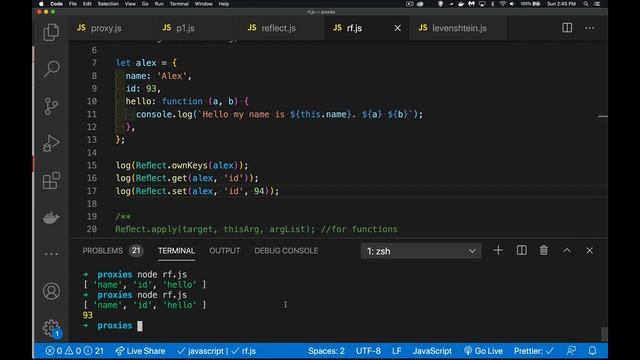Select language mode JavaScript in status bar
Viewport: 640px width, 360px height.
click(x=432, y=351)
